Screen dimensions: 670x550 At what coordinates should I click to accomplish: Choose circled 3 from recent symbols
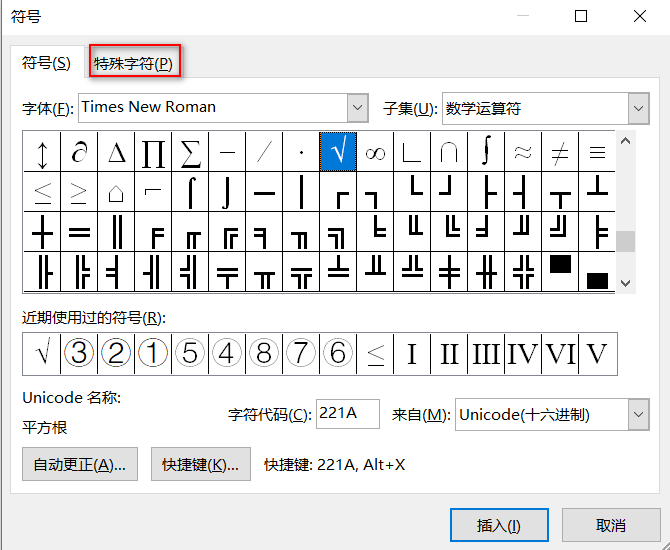79,353
